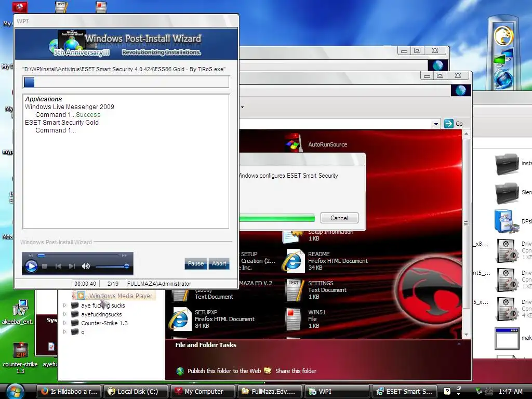Adjust the media player volume slider

[x=112, y=267]
